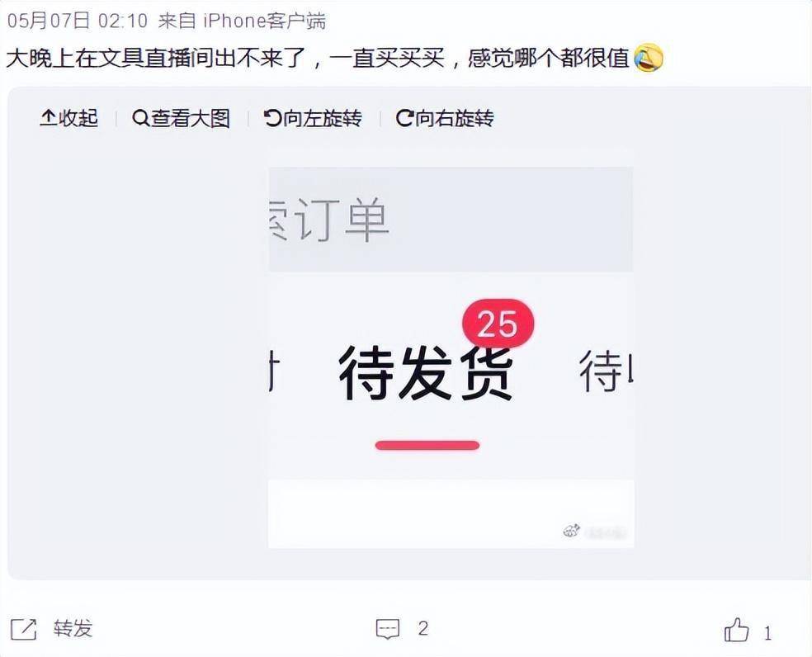Click the repost (转发) share icon
The width and height of the screenshot is (812, 657).
pos(24,629)
